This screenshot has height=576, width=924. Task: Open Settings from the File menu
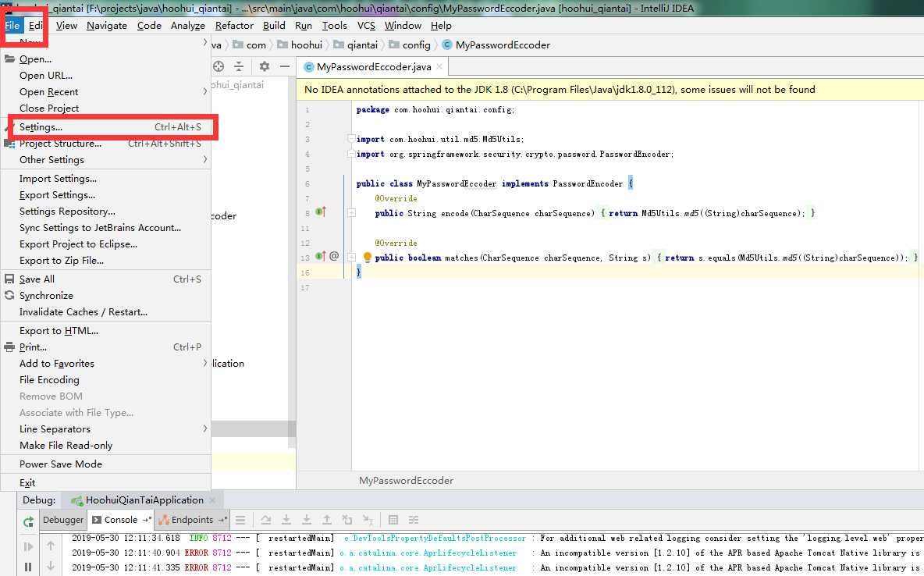tap(41, 126)
